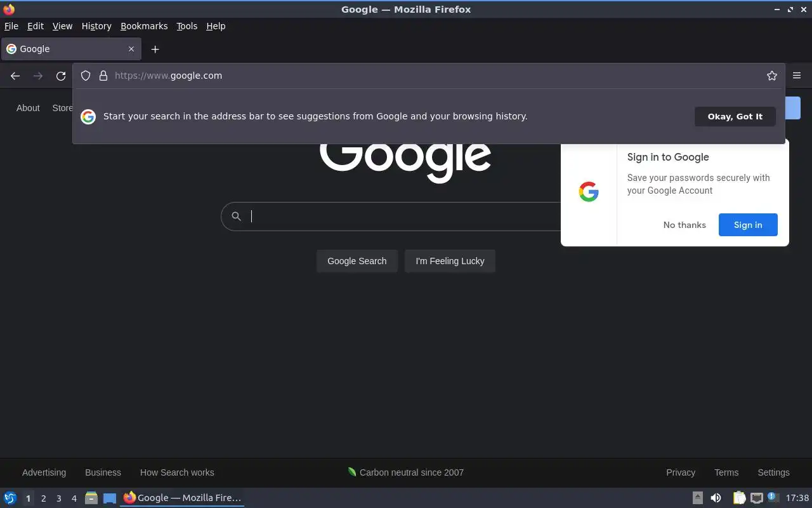The image size is (812, 508).
Task: Select the Google tab
Action: (71, 49)
